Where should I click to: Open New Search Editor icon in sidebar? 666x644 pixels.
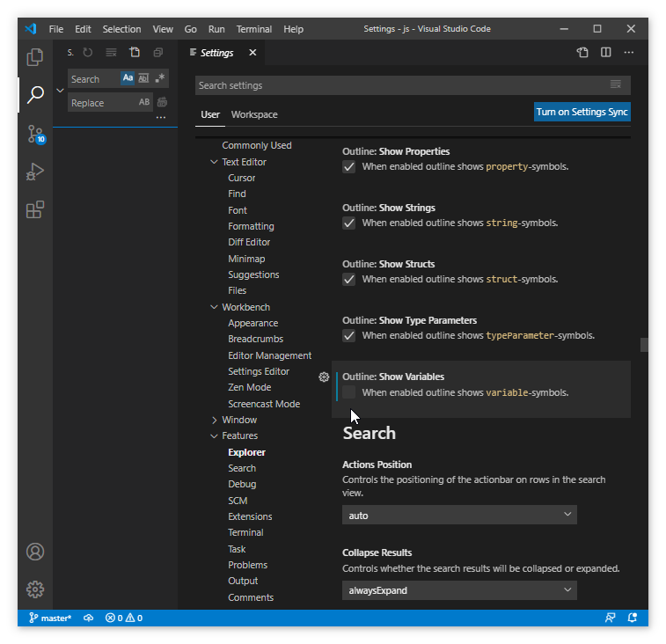coord(135,52)
